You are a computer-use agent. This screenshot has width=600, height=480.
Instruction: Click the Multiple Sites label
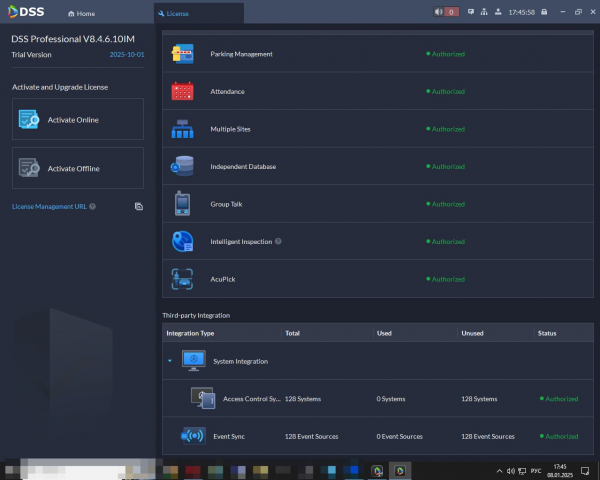click(230, 129)
